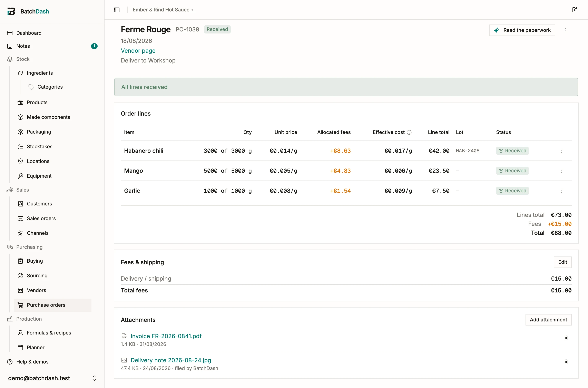Click the Made components cube icon
The image size is (588, 388).
pos(21,117)
